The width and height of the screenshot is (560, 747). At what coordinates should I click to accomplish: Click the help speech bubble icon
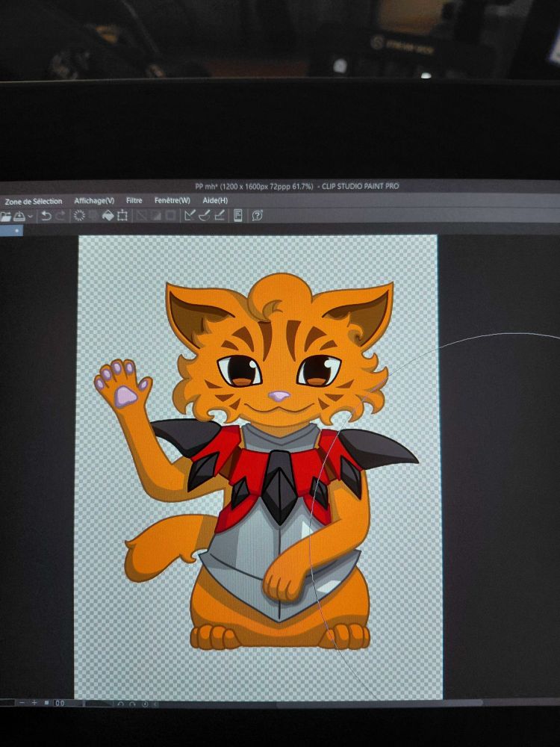258,215
